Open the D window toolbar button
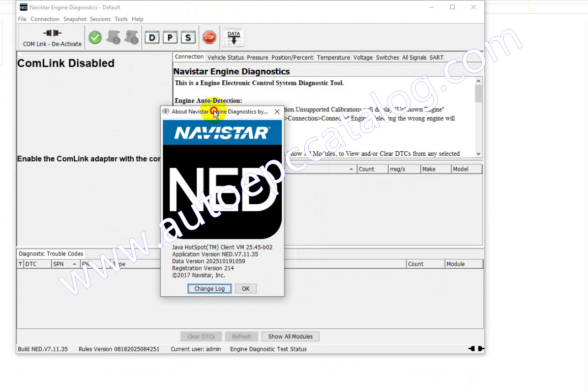The width and height of the screenshot is (588, 391). (x=152, y=37)
